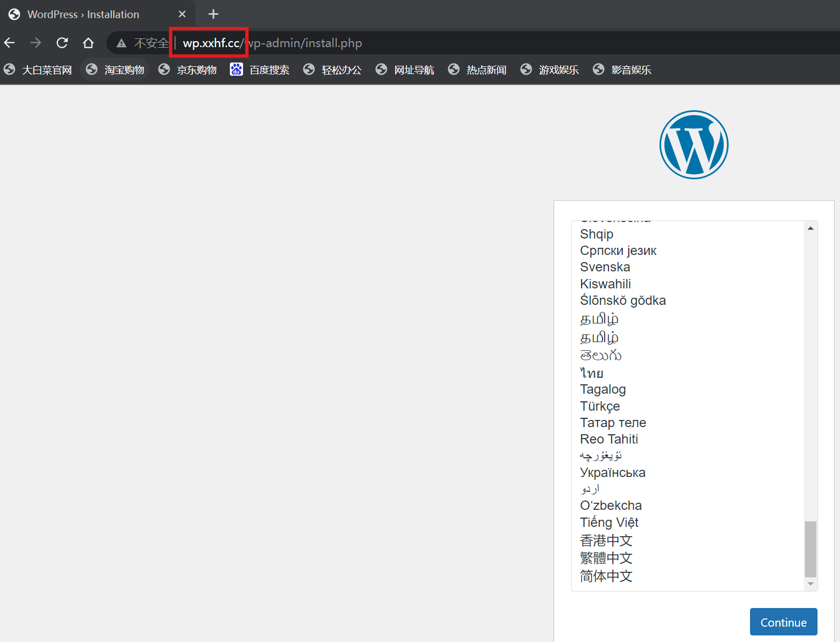840x642 pixels.
Task: Select 繁體中文 language
Action: 687,558
